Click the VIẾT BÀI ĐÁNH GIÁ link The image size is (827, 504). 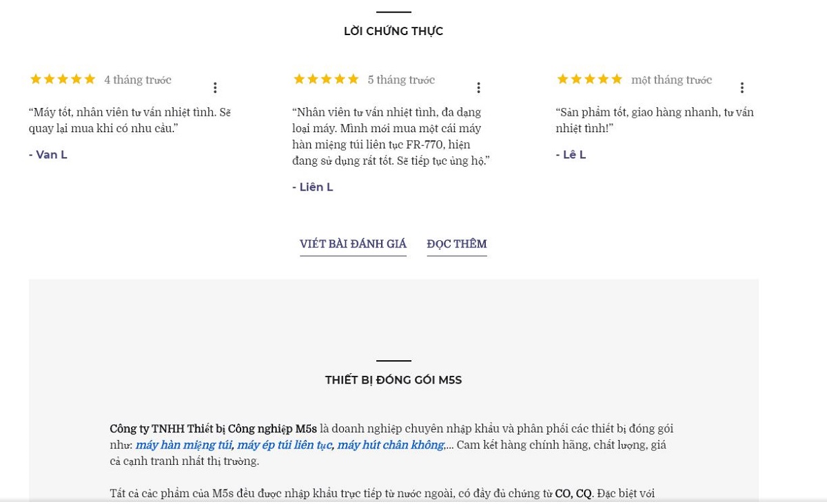click(x=353, y=244)
